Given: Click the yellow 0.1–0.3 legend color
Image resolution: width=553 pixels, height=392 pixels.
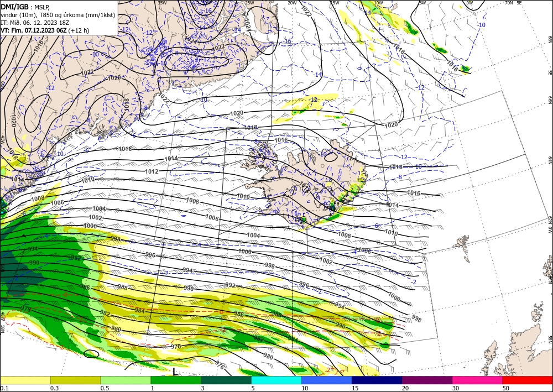Looking at the screenshot, I should (25, 380).
